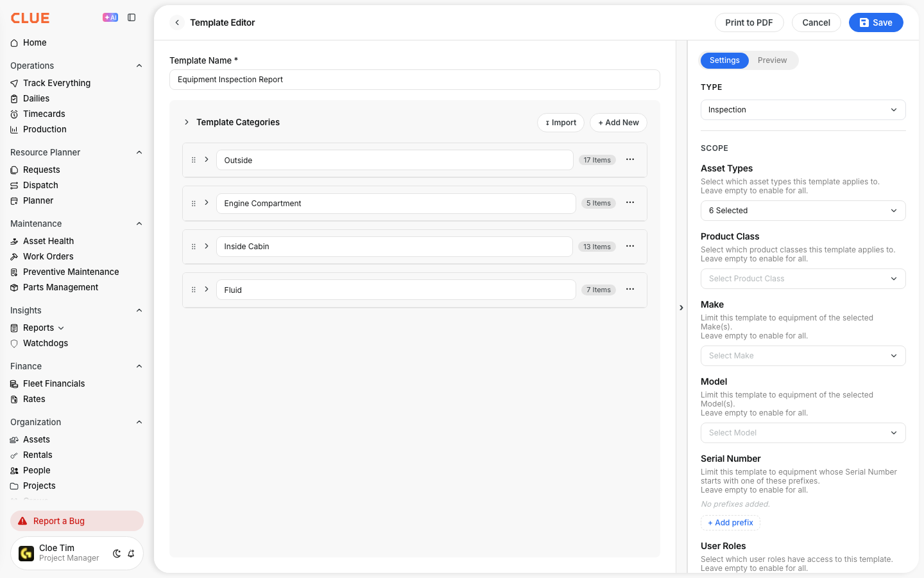Click the AI assistant badge icon
924x578 pixels.
(x=110, y=17)
